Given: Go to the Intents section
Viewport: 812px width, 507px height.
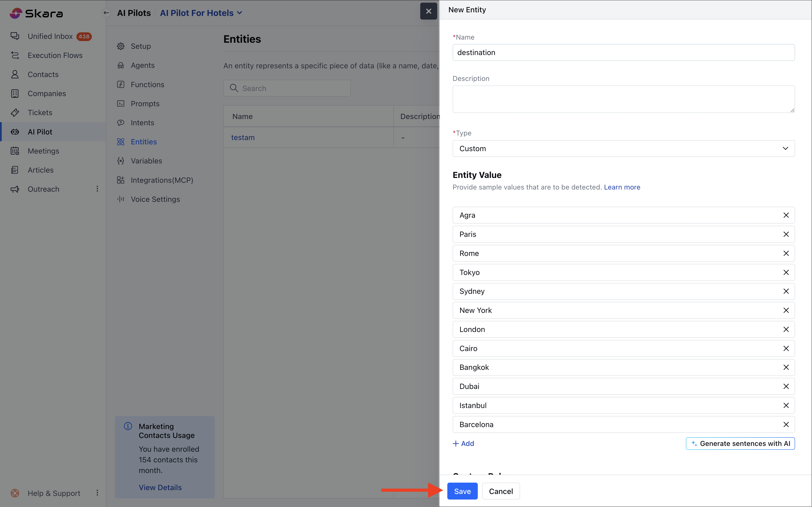Looking at the screenshot, I should (142, 123).
